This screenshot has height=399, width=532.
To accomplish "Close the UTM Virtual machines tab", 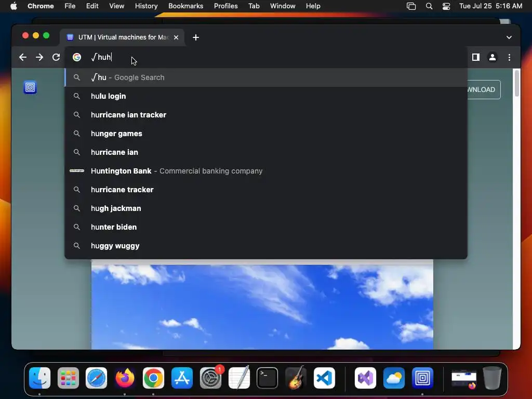I will click(x=176, y=37).
